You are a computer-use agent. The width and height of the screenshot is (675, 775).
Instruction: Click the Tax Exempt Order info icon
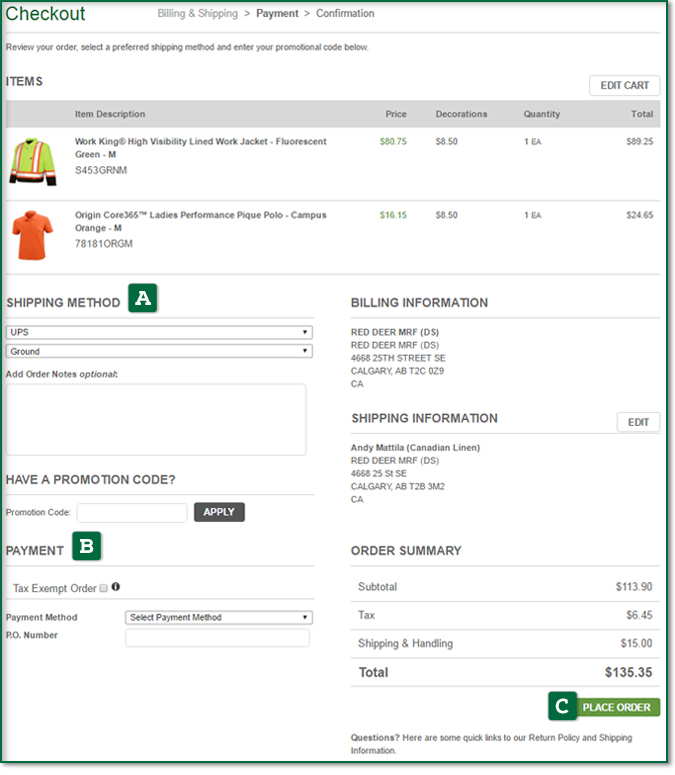pos(116,587)
